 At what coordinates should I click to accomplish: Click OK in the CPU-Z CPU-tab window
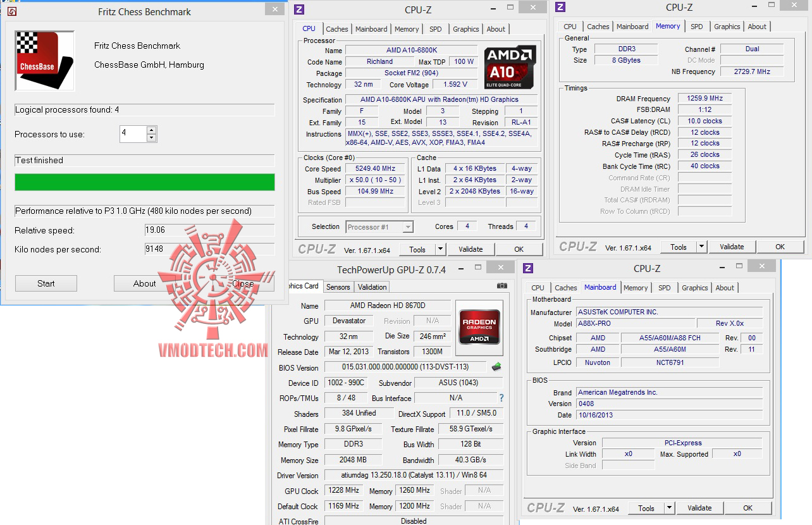click(x=519, y=249)
